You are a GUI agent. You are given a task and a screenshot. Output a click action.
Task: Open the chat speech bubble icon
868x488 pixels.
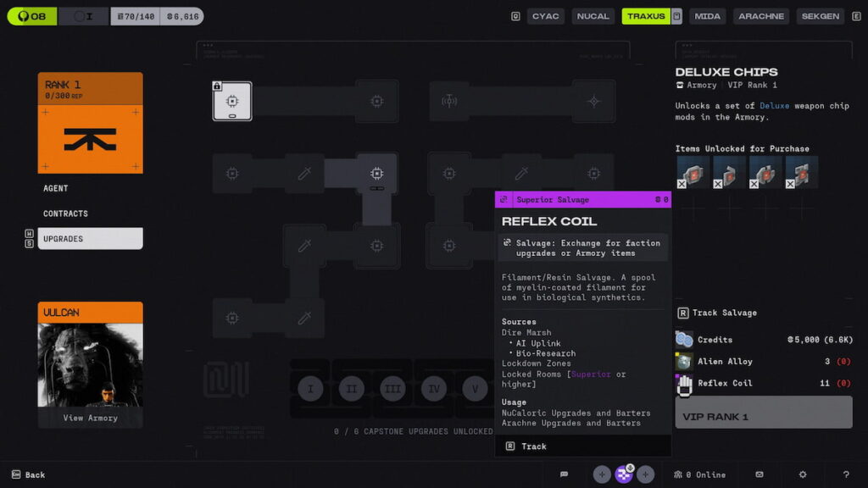click(x=564, y=474)
